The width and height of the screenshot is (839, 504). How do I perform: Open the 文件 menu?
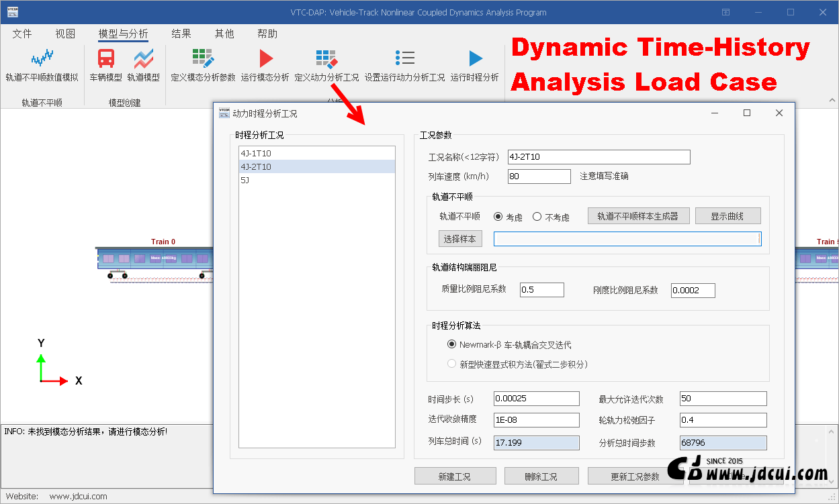pyautogui.click(x=22, y=34)
